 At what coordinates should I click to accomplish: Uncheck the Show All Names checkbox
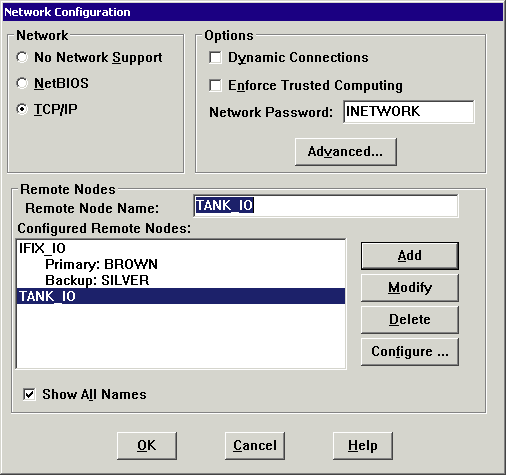[x=29, y=394]
